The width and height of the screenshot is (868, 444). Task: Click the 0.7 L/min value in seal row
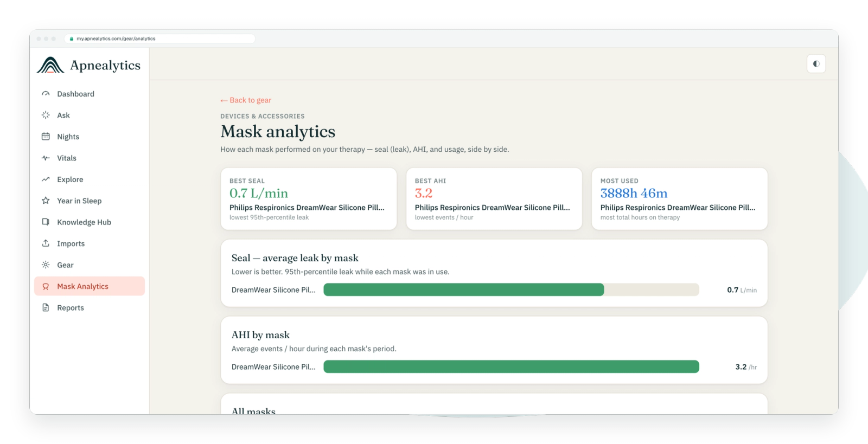tap(742, 290)
